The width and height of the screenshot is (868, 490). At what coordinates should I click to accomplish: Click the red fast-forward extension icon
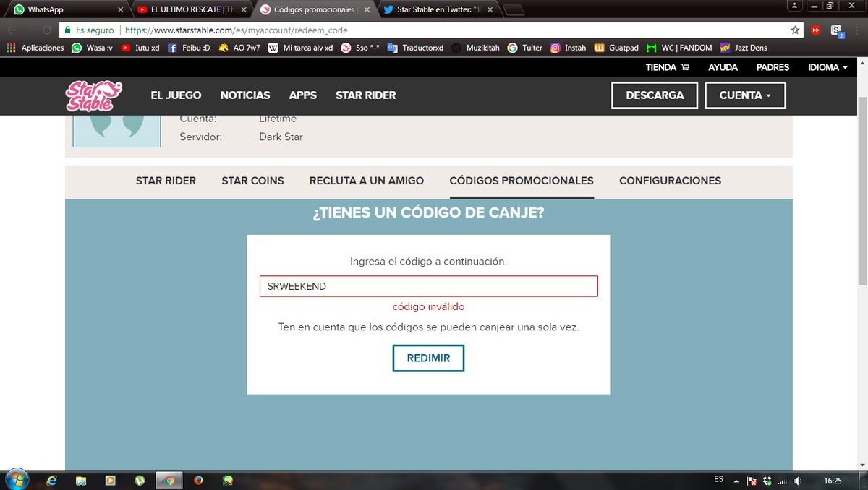click(815, 30)
